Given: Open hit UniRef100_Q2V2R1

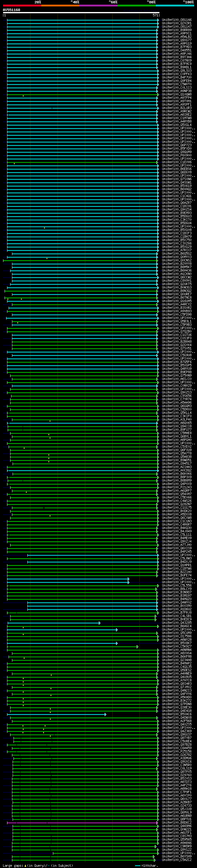Looking at the screenshot, I should pos(177,23).
